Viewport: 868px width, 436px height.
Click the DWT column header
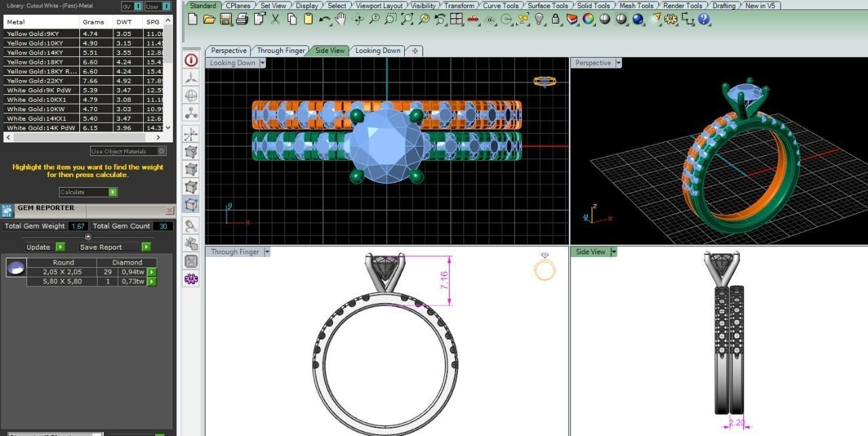[128, 22]
